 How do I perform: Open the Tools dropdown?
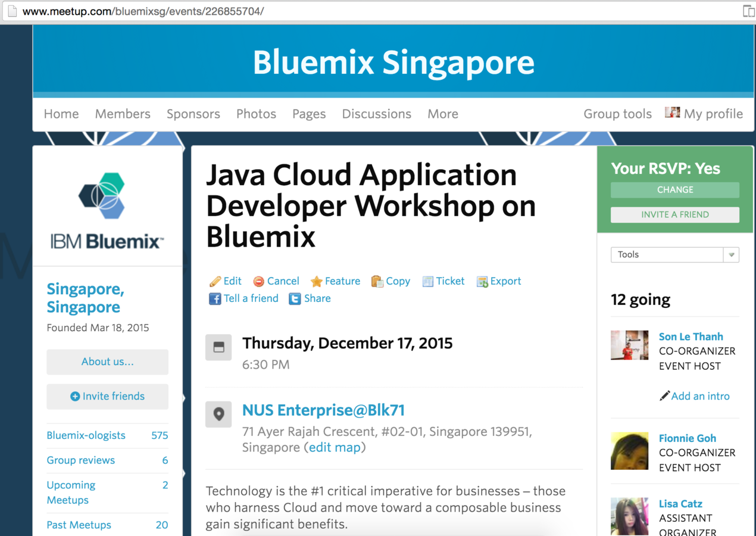click(x=675, y=254)
